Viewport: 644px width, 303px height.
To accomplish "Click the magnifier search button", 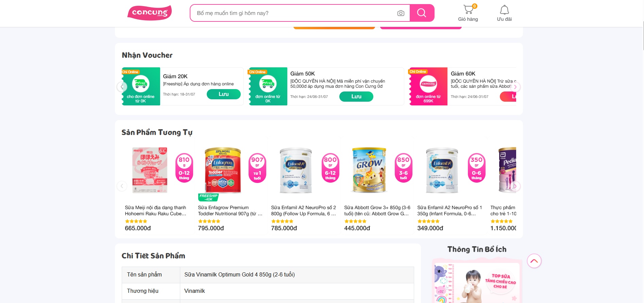I will (x=422, y=13).
